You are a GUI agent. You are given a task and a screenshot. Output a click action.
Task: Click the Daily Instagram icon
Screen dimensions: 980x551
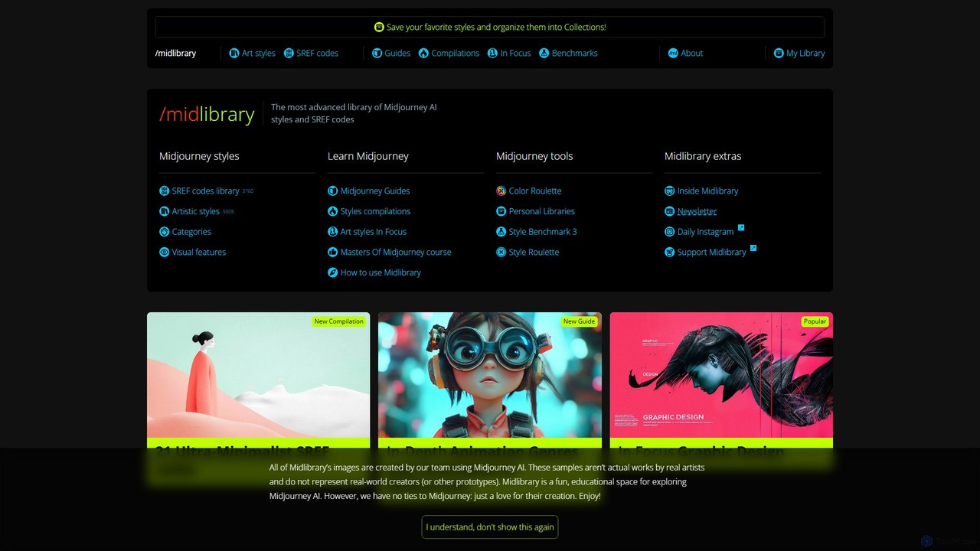coord(669,231)
